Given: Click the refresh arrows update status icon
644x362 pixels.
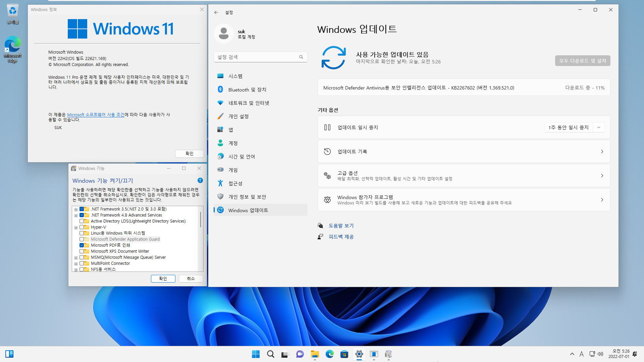Looking at the screenshot, I should tap(333, 58).
